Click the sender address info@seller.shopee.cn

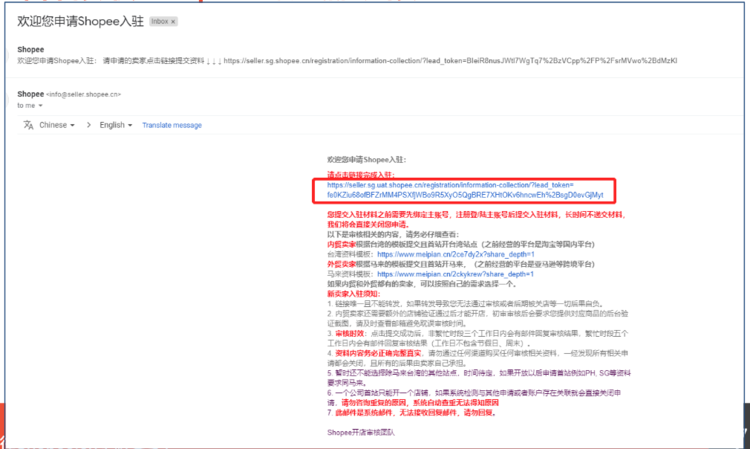pyautogui.click(x=83, y=95)
